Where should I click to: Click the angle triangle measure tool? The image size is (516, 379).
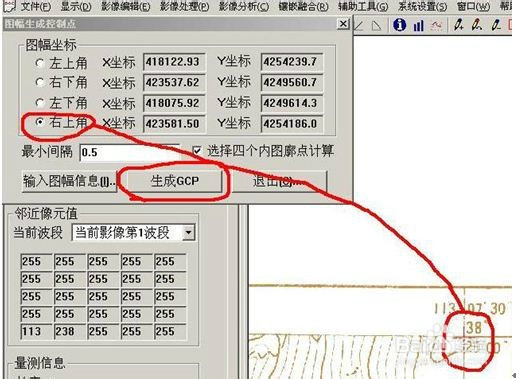[376, 26]
